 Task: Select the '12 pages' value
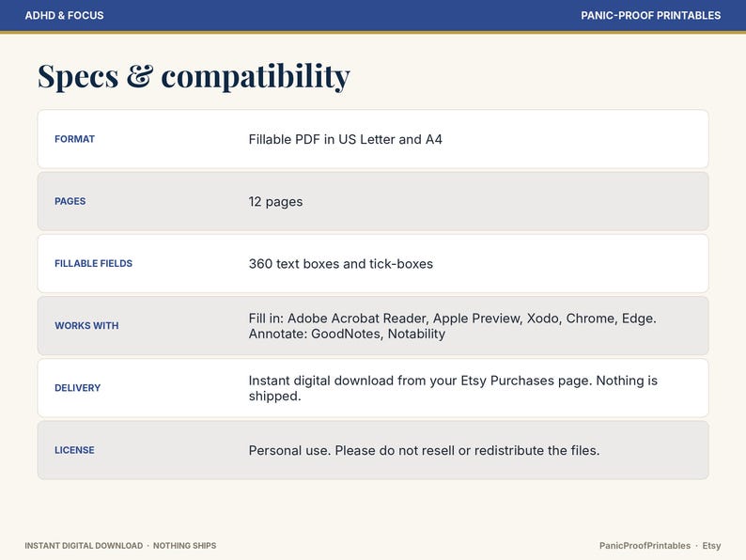(x=275, y=202)
